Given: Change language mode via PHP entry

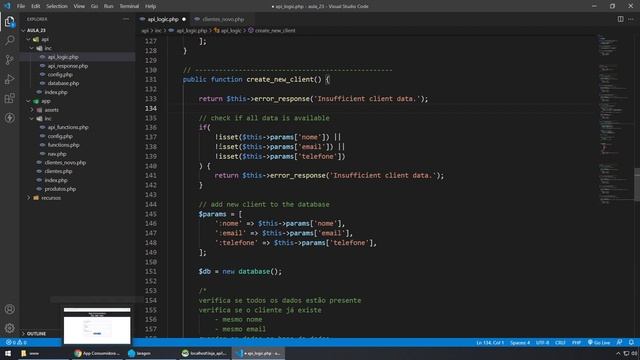Looking at the screenshot, I should 576,342.
